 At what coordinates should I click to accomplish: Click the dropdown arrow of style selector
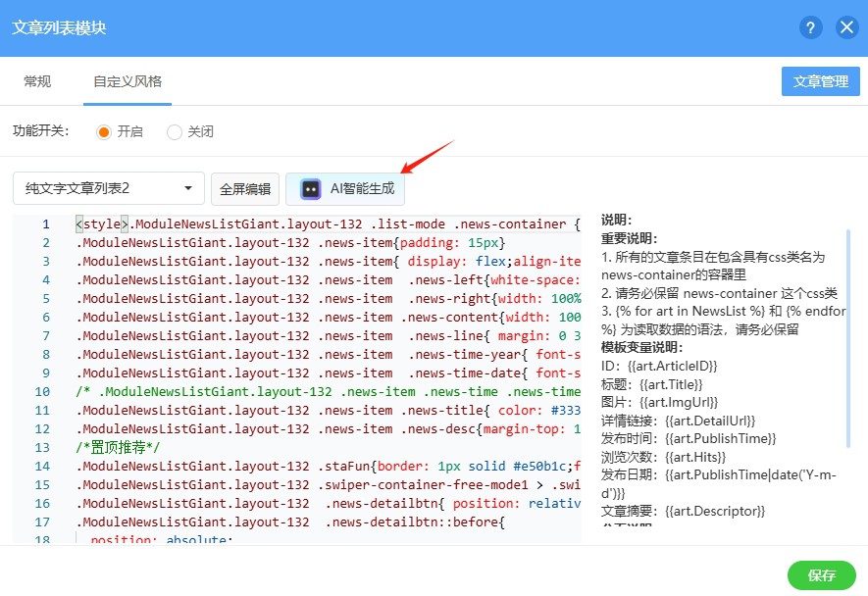[188, 188]
